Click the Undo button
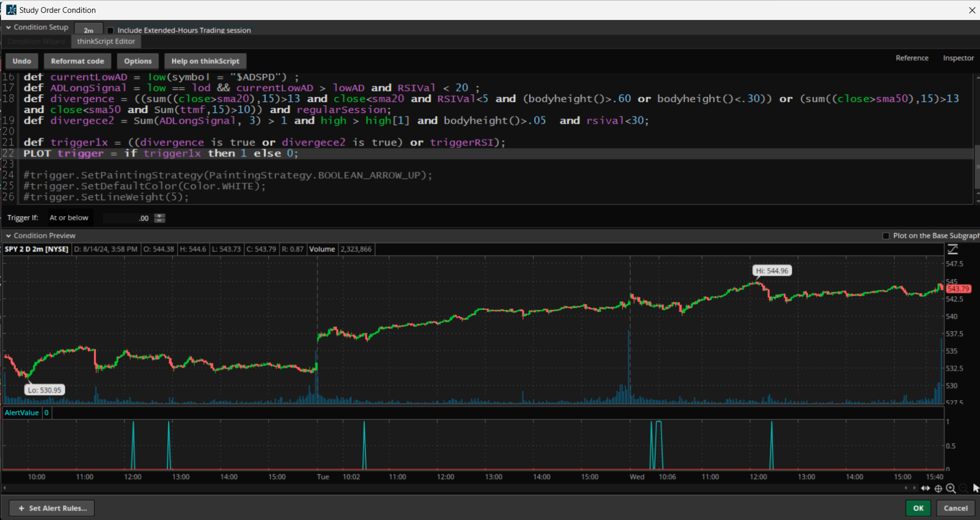The width and height of the screenshot is (980, 520). click(x=22, y=61)
